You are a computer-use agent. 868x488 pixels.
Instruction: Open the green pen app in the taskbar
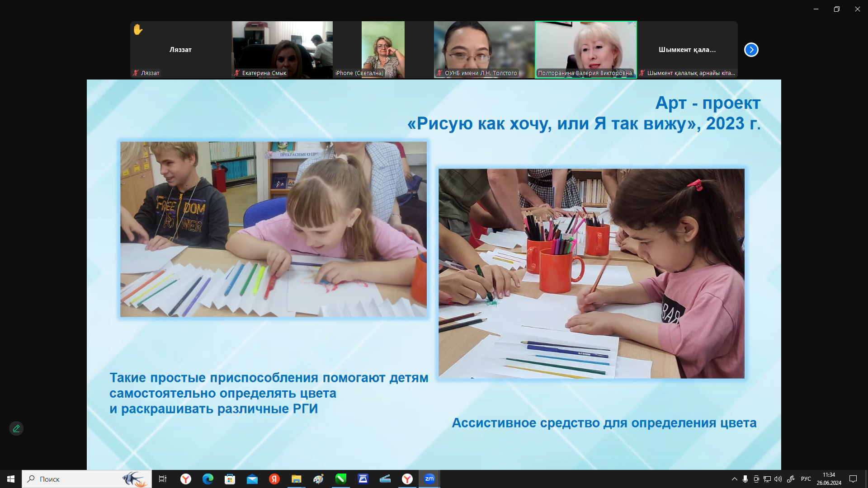[341, 479]
